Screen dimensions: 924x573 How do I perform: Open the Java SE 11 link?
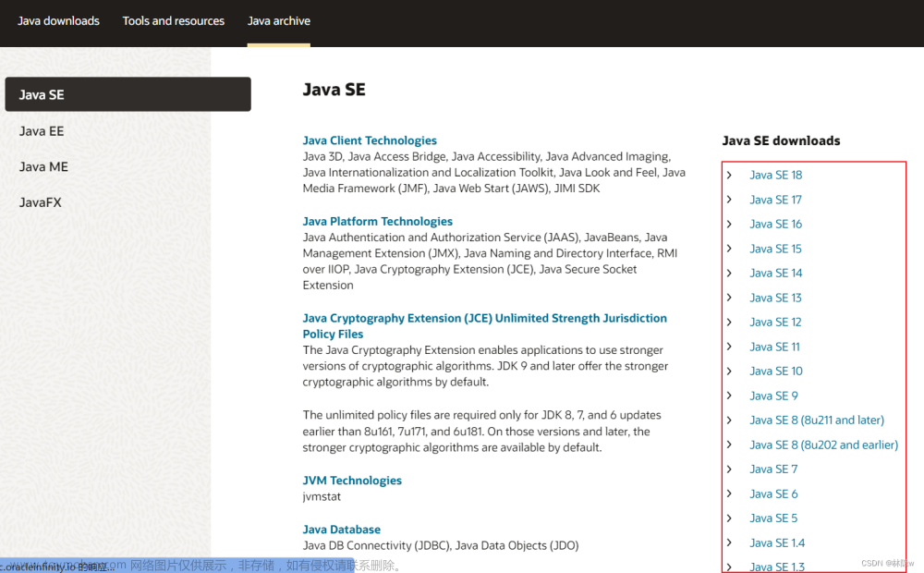pyautogui.click(x=774, y=347)
